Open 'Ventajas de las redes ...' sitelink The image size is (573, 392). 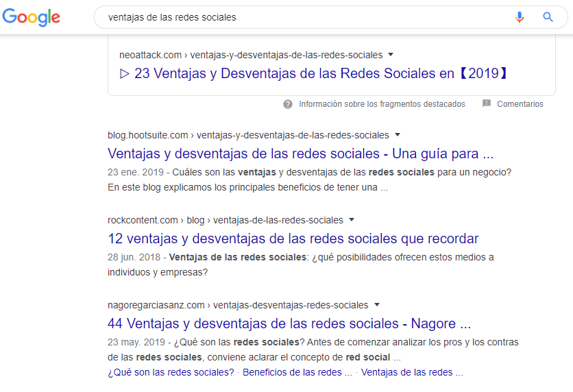412,372
